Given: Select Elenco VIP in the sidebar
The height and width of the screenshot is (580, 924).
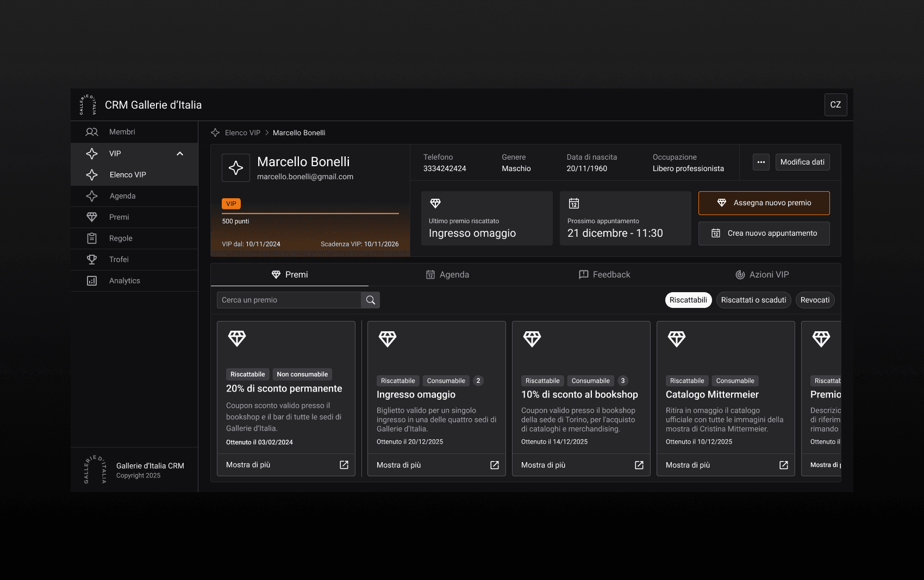Looking at the screenshot, I should click(x=134, y=175).
